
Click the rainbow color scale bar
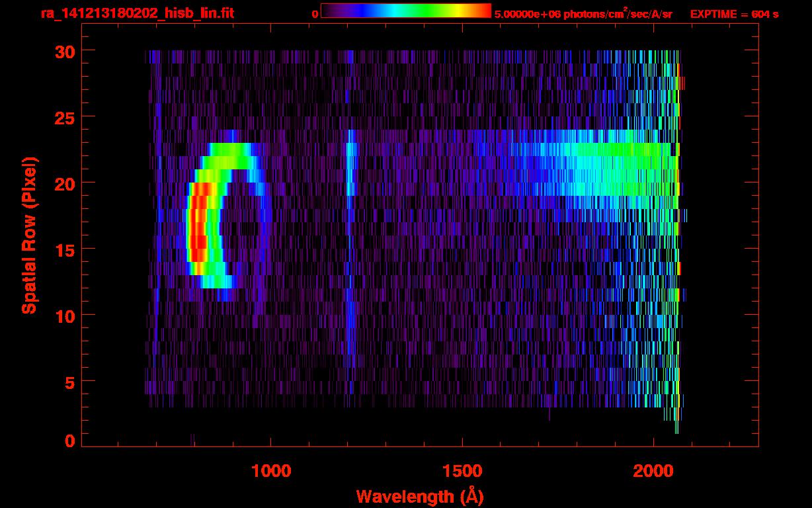(x=406, y=11)
